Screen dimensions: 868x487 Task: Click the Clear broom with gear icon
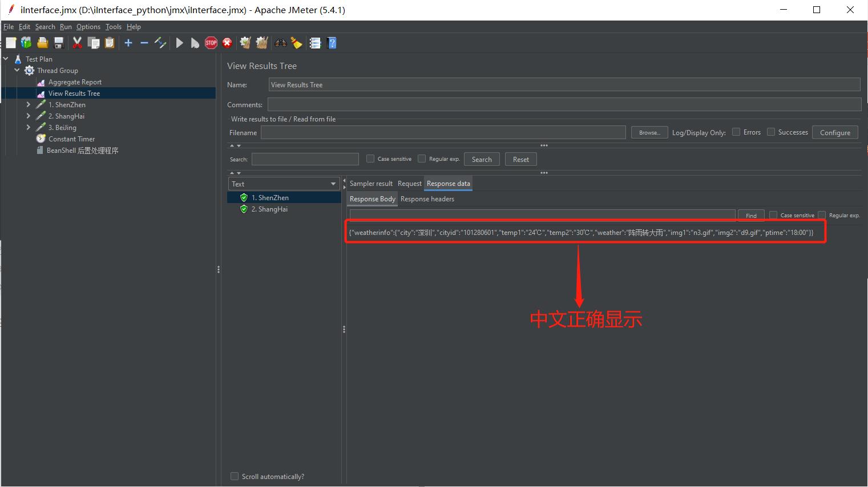point(245,43)
